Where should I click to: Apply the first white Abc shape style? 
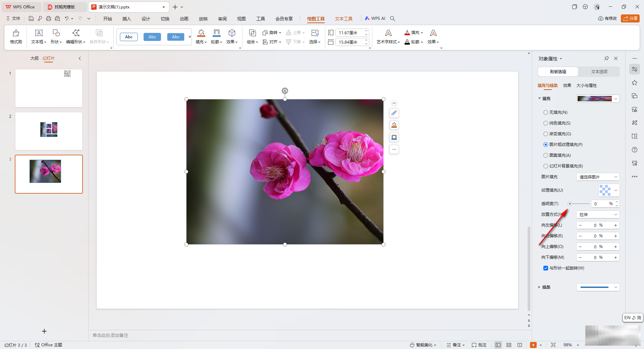[129, 37]
